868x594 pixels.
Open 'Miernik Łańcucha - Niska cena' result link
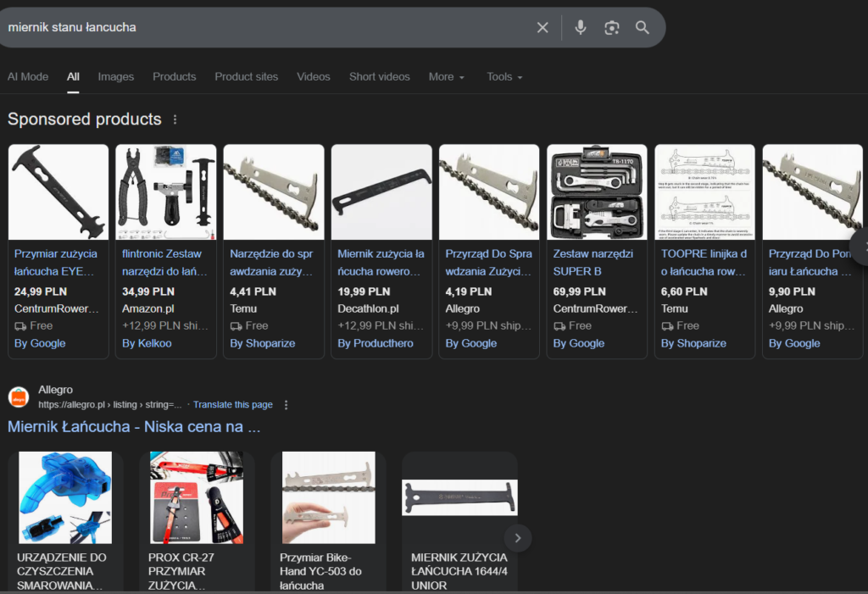(x=134, y=427)
